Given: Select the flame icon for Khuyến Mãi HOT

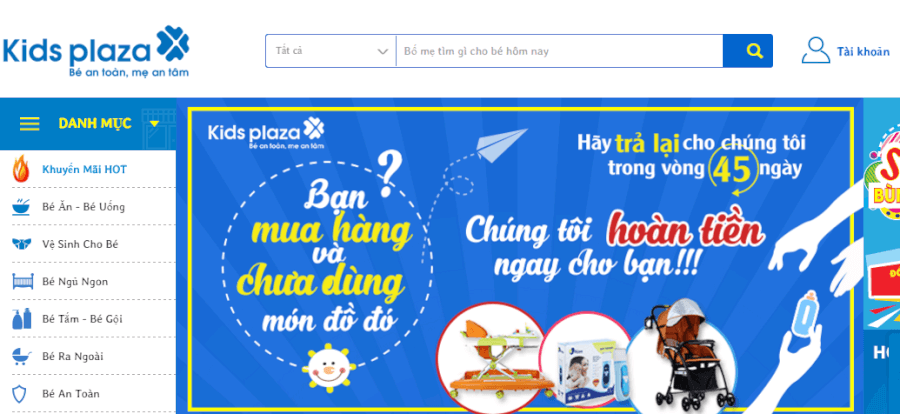Looking at the screenshot, I should point(20,169).
